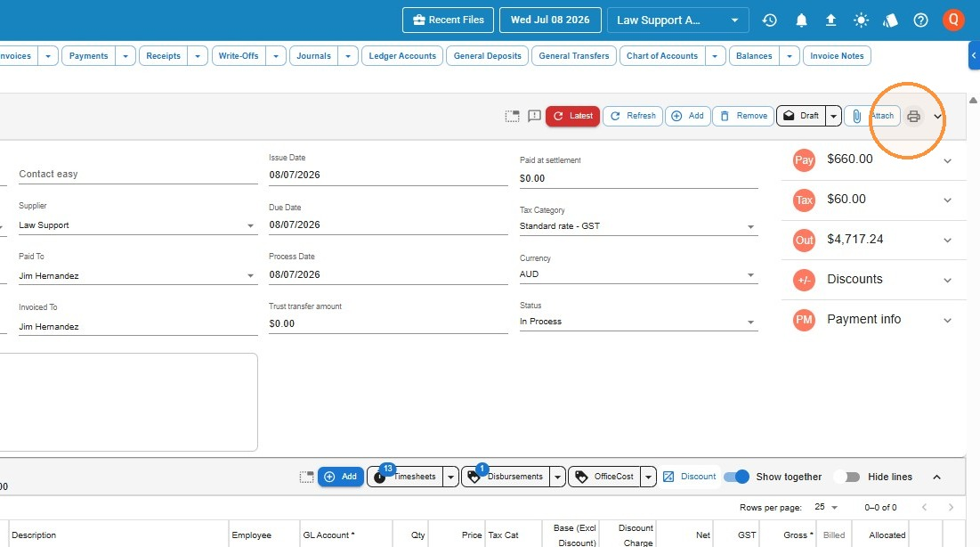Open the Draft split-button arrow
This screenshot has width=980, height=547.
[x=833, y=117]
